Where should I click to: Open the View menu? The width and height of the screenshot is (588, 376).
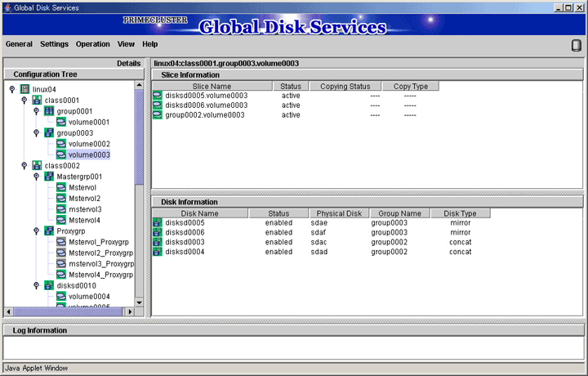click(126, 44)
